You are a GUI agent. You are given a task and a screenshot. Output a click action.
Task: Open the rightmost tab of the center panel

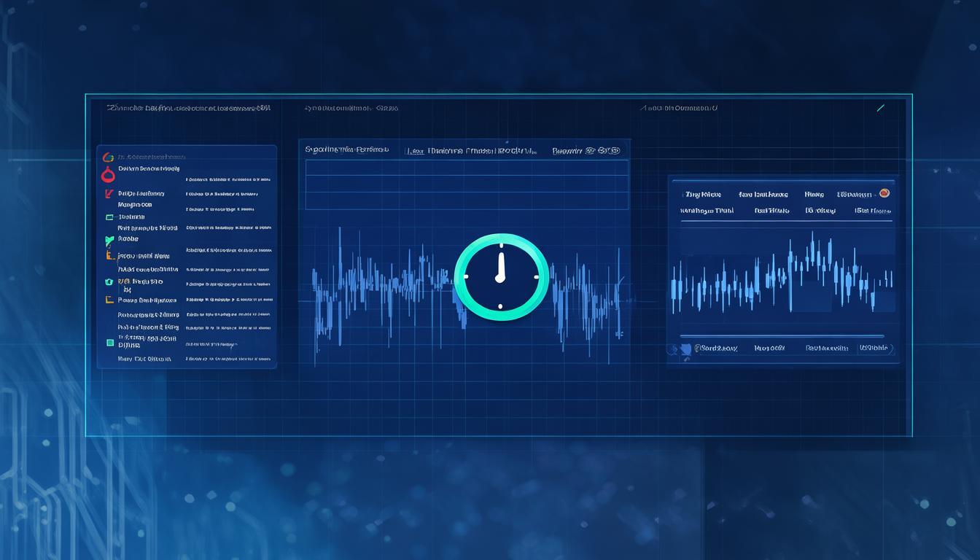586,151
